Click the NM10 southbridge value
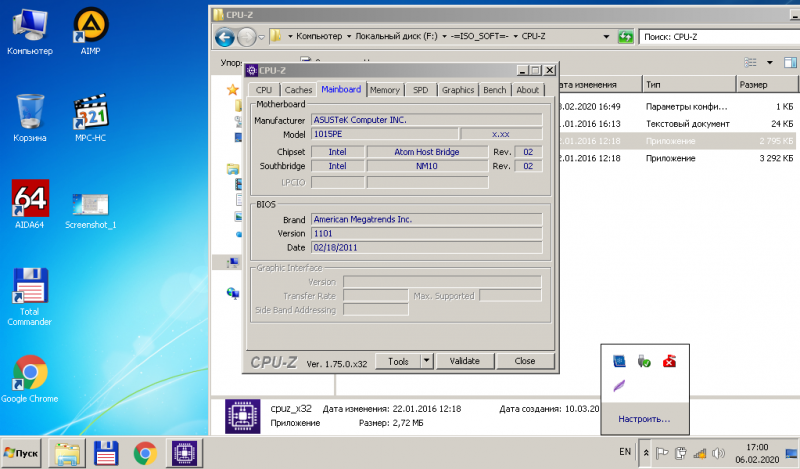Screen dimensions: 800x469 pyautogui.click(x=427, y=166)
